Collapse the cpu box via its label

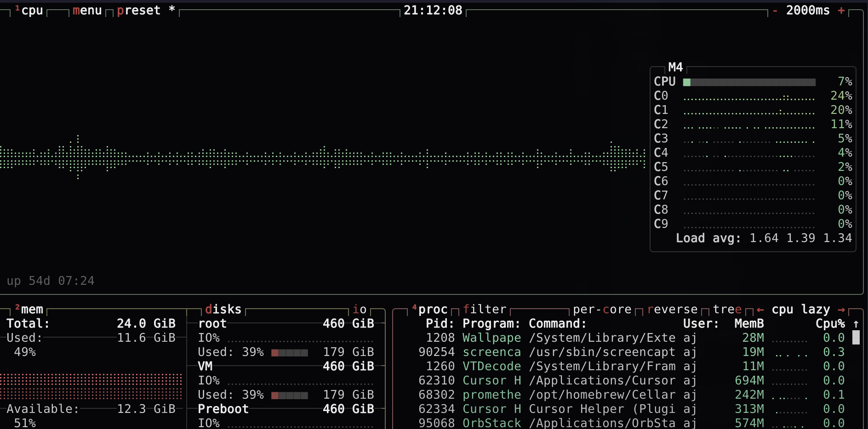click(x=32, y=10)
